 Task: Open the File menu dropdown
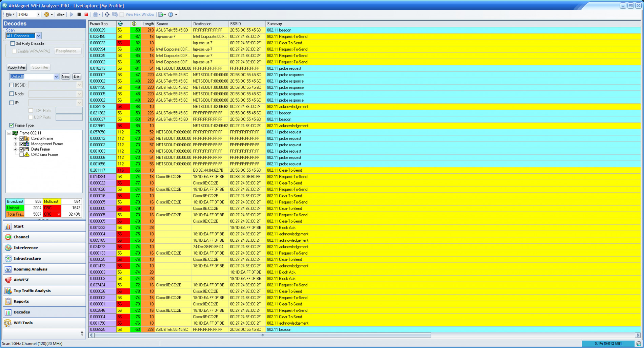click(x=10, y=15)
